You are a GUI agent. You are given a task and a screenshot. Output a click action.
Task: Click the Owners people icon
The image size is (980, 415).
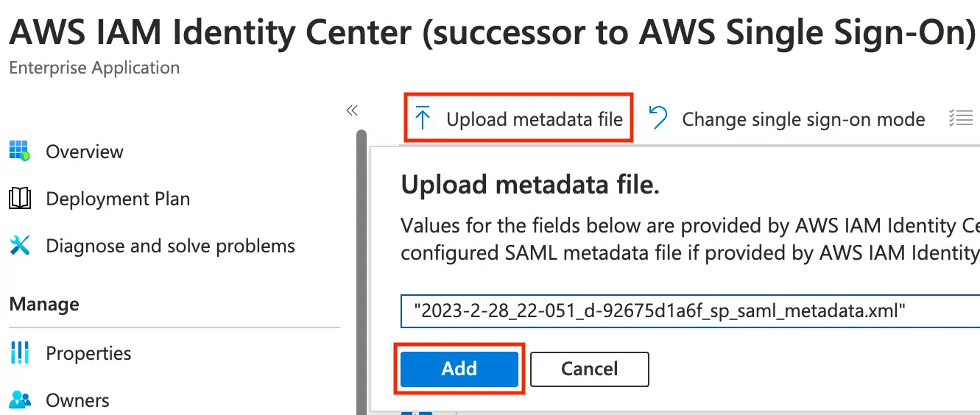tap(19, 400)
